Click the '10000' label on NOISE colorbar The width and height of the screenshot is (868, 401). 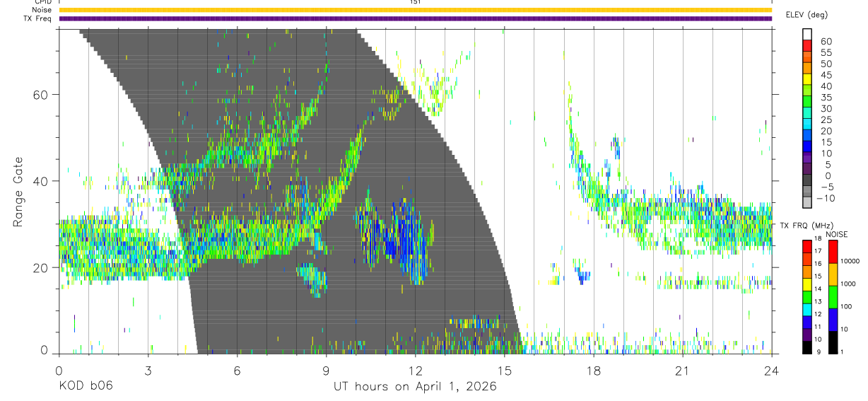click(850, 261)
